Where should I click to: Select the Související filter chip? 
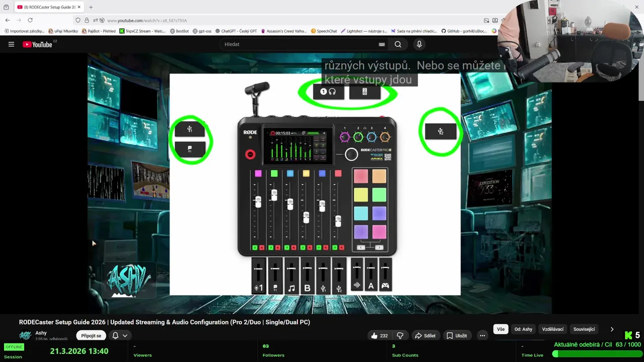click(584, 329)
